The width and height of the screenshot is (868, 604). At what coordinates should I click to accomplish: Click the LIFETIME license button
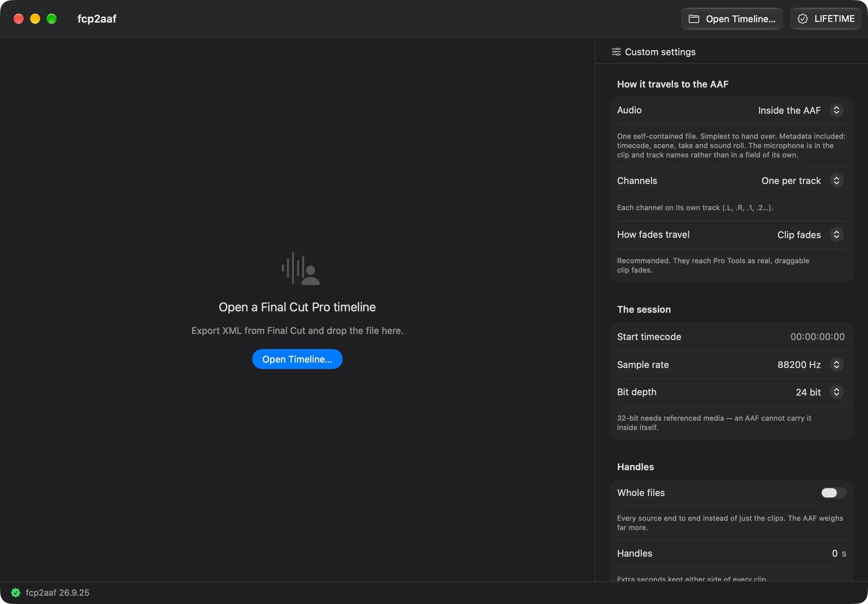pos(825,19)
